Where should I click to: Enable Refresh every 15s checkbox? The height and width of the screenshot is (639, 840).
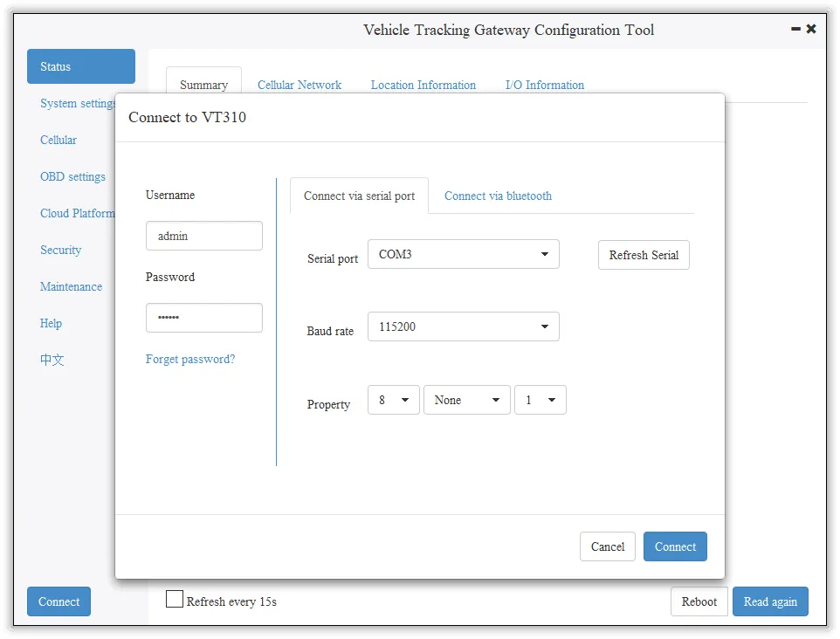coord(175,599)
